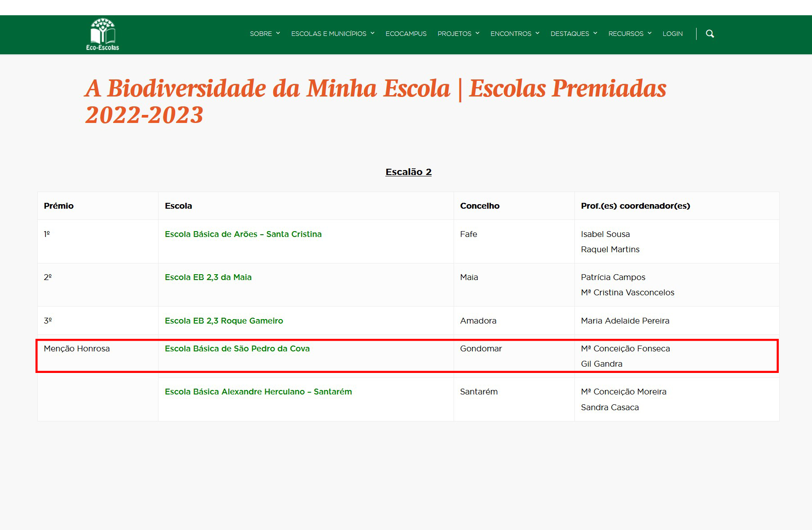Viewport: 812px width, 530px height.
Task: Visit Escola EB 2,3 Roque Gameiro link
Action: coord(224,321)
